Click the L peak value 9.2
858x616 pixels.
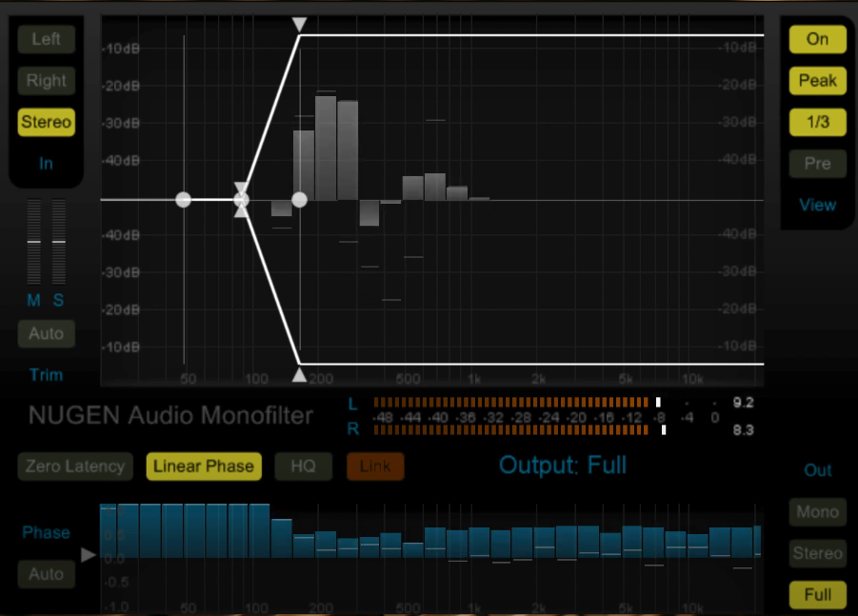click(x=743, y=403)
